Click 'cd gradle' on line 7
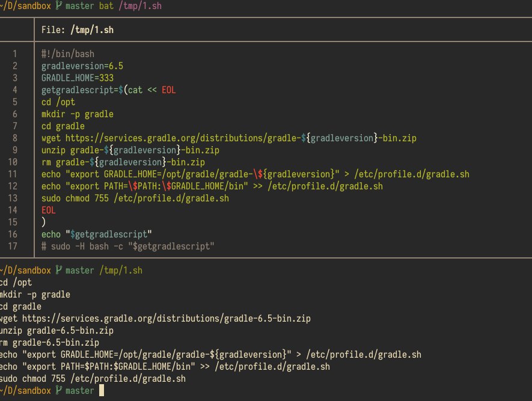Viewport: 532px width, 401px height. (63, 126)
